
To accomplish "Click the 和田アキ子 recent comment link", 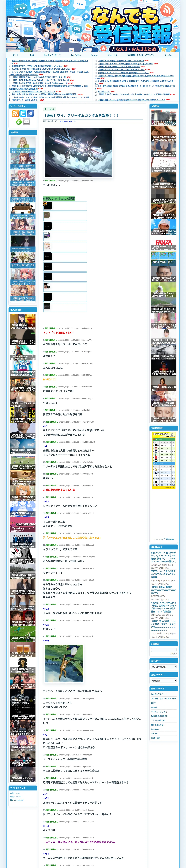I will coord(164,557).
